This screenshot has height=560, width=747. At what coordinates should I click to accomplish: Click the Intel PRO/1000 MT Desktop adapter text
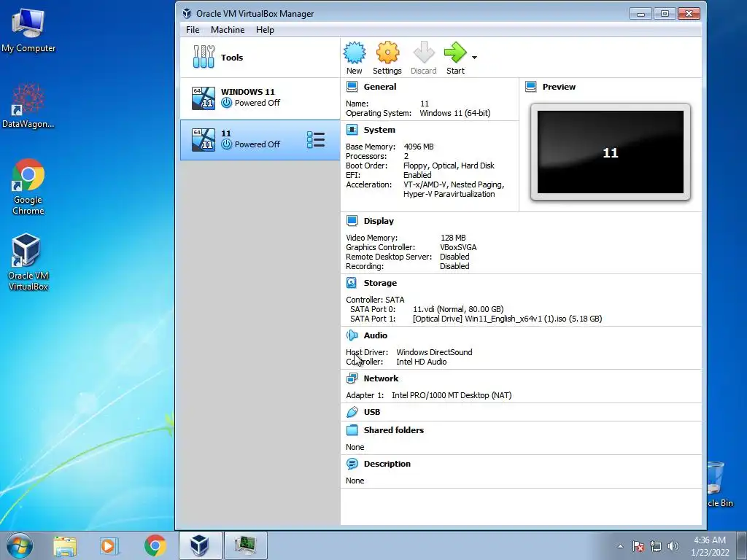(452, 395)
